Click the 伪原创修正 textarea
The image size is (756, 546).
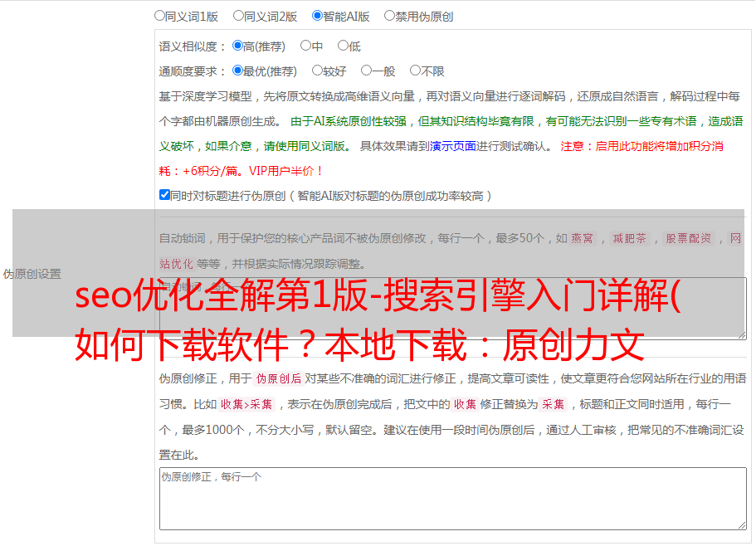tap(453, 499)
